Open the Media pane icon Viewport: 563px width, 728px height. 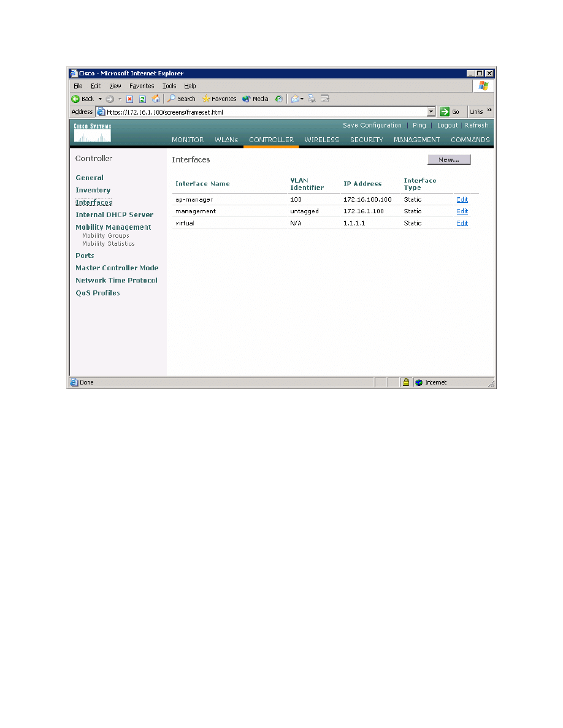click(255, 99)
